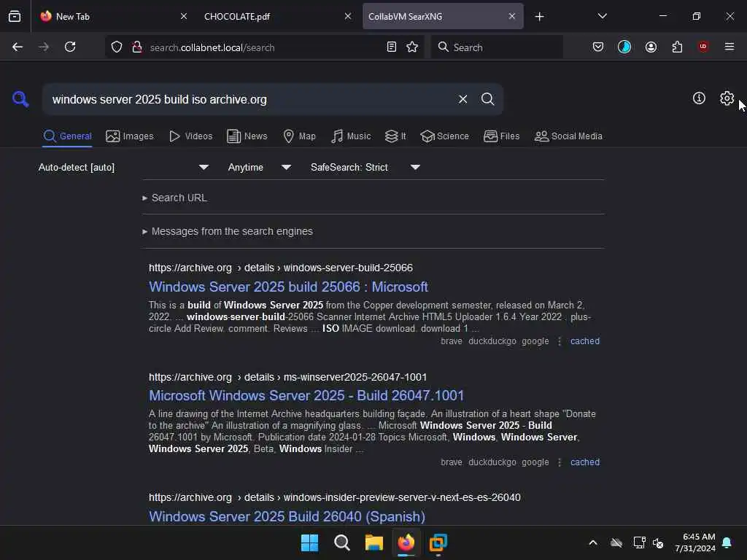Open the muted volume tray icon

tap(659, 542)
